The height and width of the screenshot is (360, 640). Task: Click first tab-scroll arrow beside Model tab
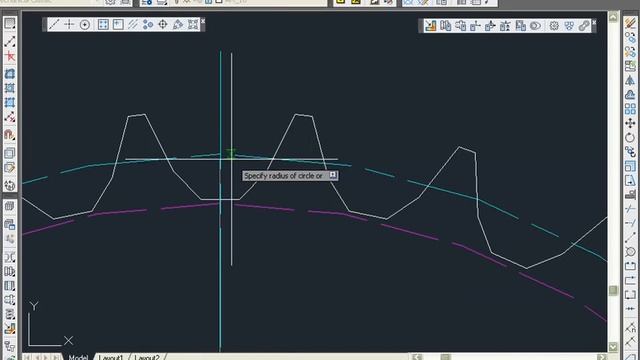point(27,357)
